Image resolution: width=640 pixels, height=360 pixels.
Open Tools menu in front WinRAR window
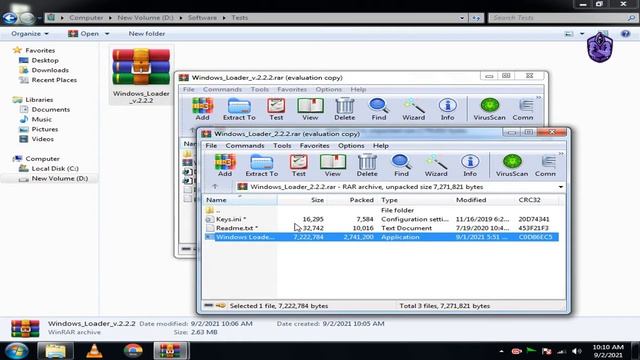pos(282,146)
